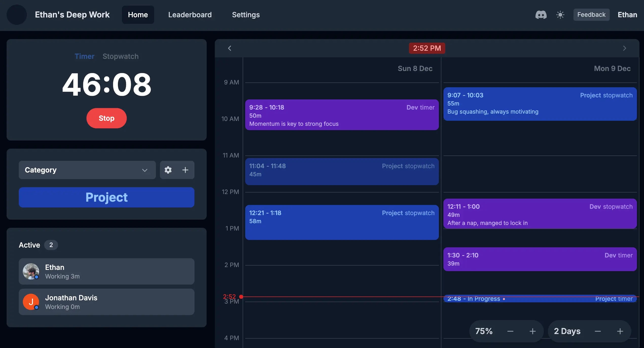
Task: Open category settings gear icon
Action: (168, 170)
